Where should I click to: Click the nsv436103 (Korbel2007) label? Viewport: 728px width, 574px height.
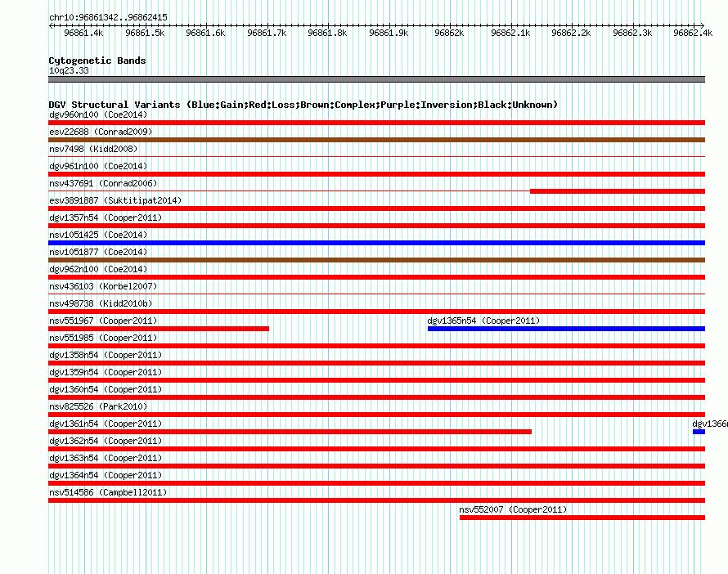(x=103, y=286)
